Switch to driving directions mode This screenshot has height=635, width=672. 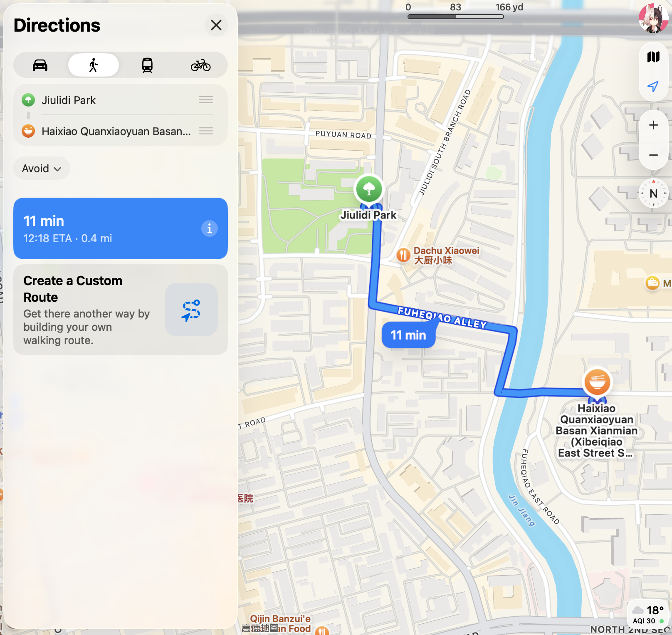[40, 65]
